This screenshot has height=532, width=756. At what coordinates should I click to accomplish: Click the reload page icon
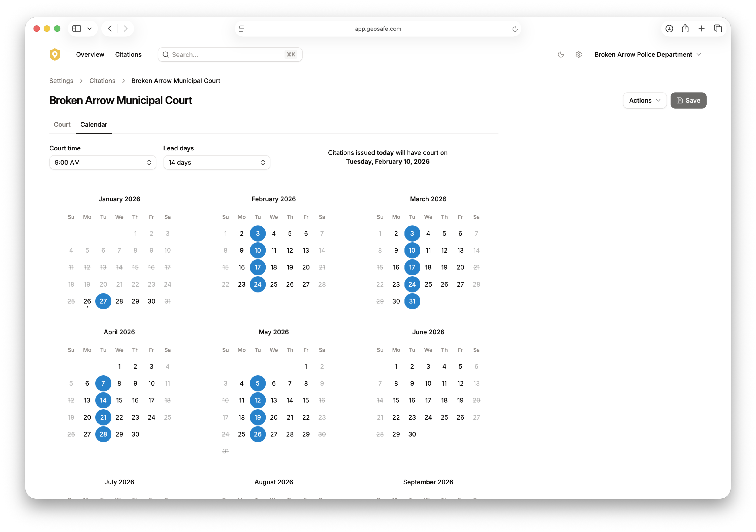point(515,29)
